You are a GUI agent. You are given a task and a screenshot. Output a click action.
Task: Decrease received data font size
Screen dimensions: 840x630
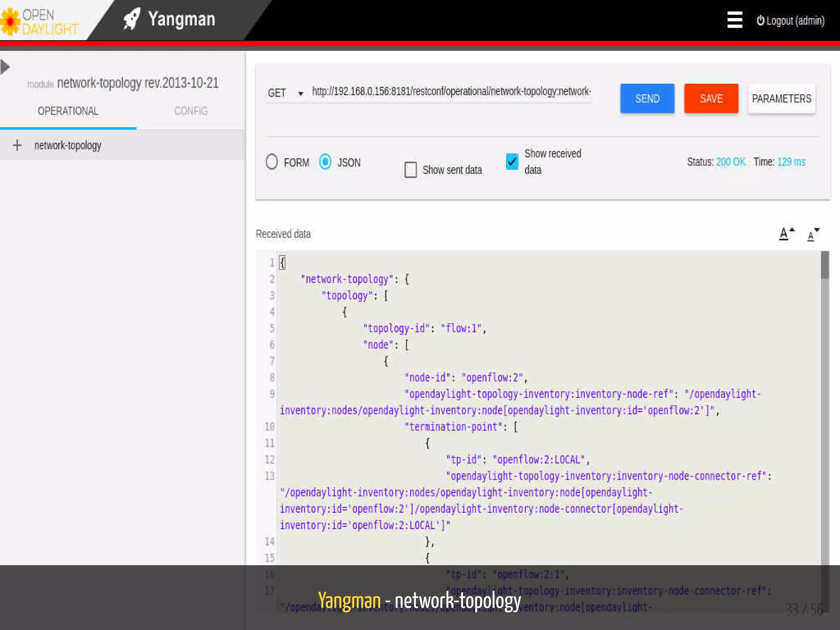click(x=813, y=235)
